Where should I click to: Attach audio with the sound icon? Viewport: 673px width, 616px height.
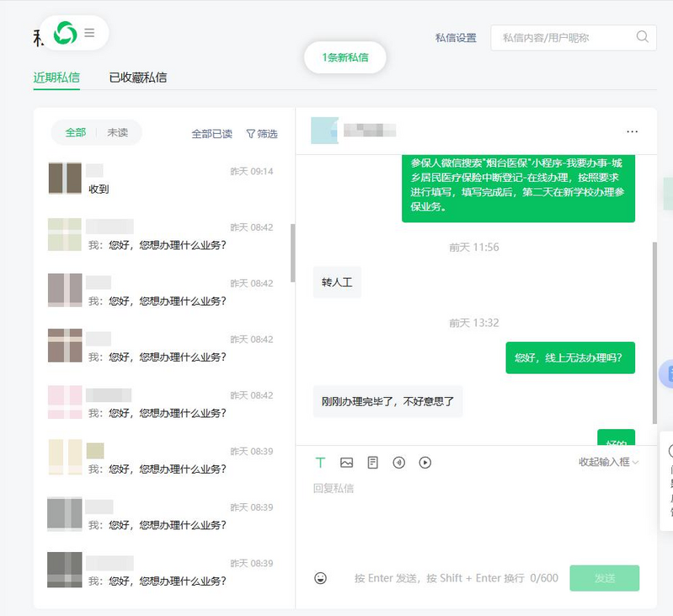click(x=398, y=463)
